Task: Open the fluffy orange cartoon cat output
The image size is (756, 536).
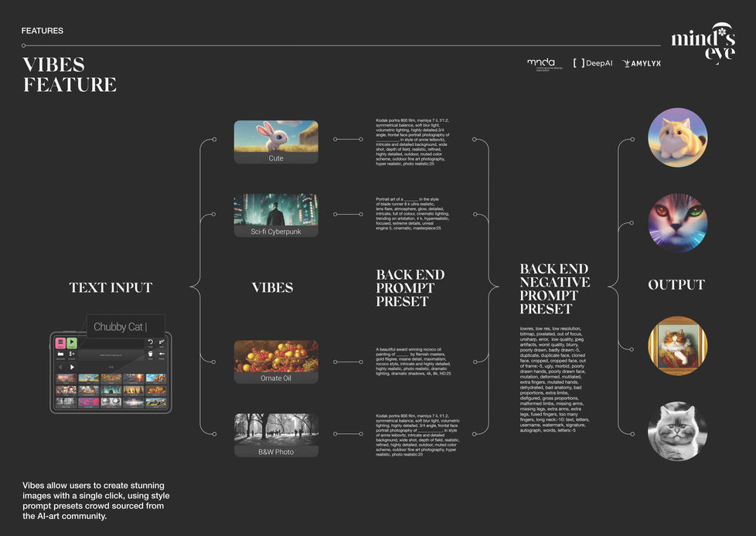Action: coord(677,137)
